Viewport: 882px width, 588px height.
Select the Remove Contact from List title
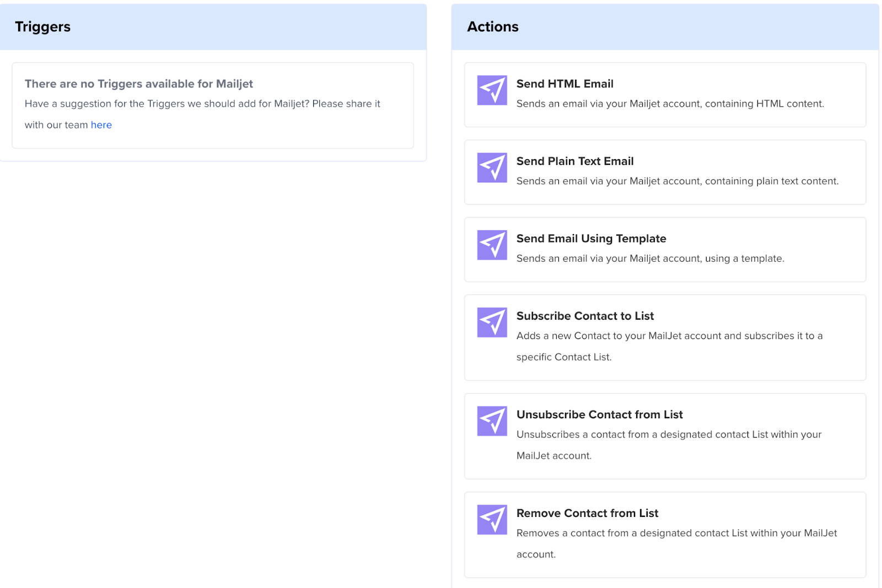click(x=587, y=514)
